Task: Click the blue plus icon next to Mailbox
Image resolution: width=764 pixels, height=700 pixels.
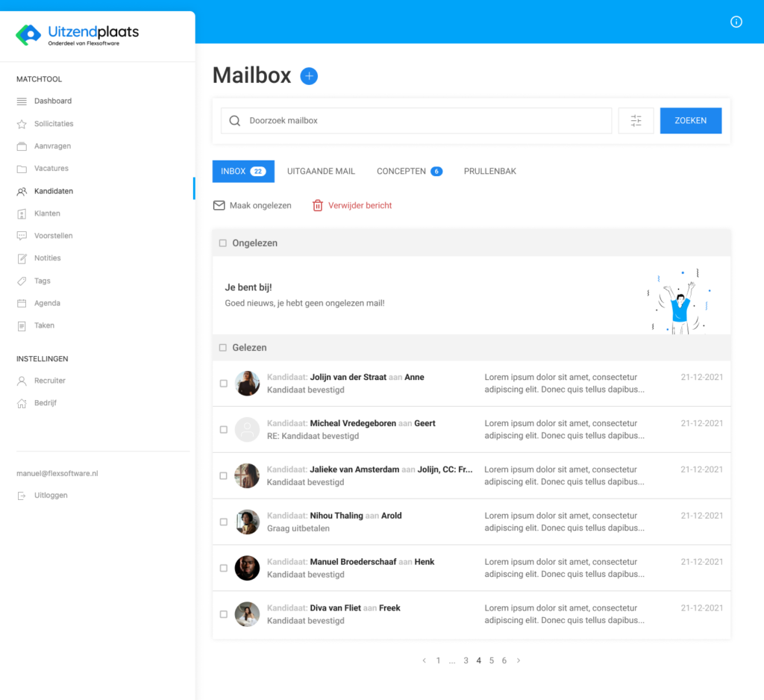Action: (x=308, y=75)
